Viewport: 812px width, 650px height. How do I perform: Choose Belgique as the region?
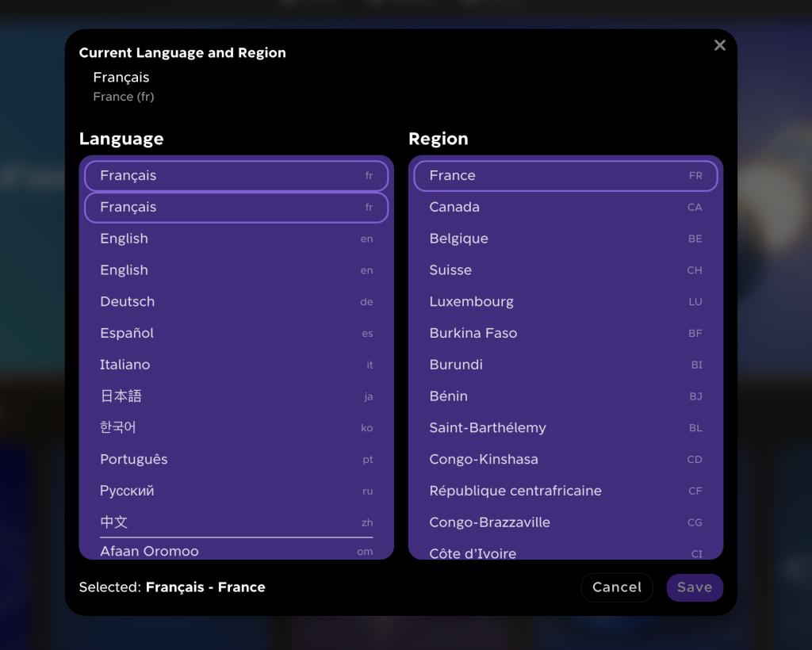(x=565, y=239)
